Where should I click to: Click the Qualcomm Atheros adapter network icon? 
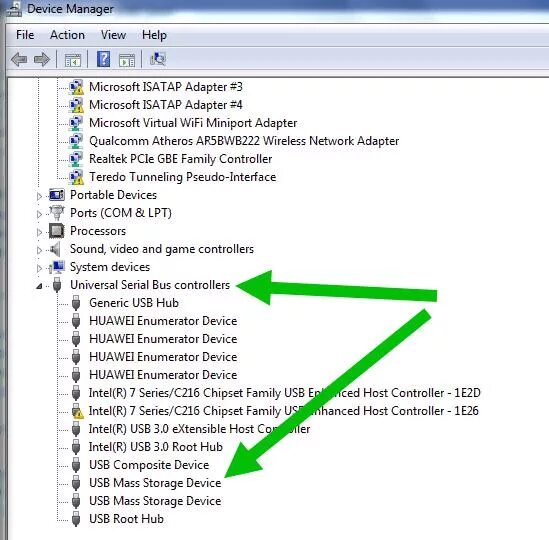pyautogui.click(x=76, y=141)
